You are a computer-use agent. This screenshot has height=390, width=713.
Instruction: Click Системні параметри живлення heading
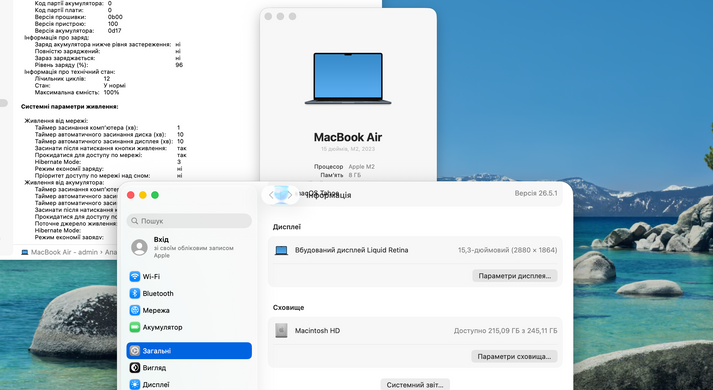[70, 106]
